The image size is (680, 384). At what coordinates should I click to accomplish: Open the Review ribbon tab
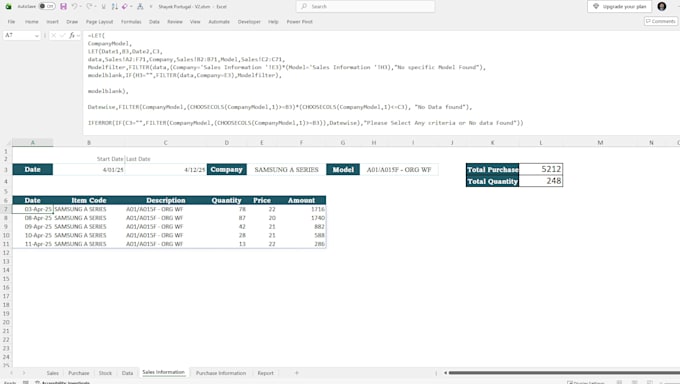(x=175, y=22)
